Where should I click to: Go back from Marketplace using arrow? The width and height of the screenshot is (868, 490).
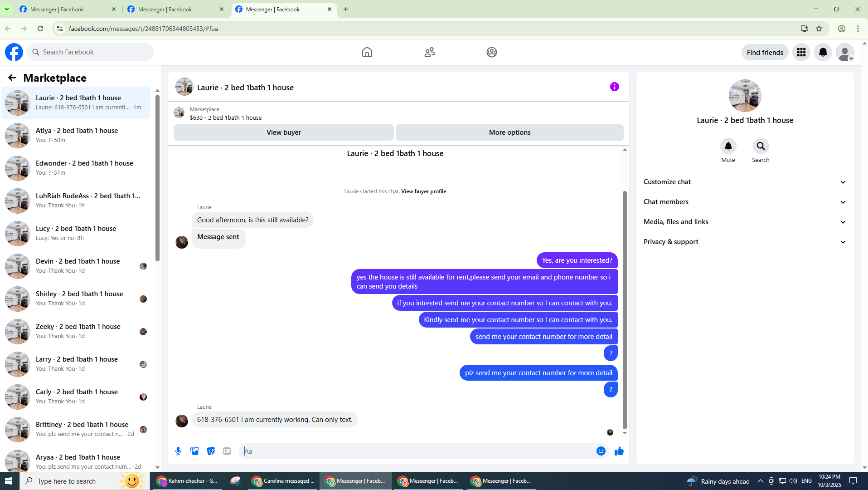point(12,78)
